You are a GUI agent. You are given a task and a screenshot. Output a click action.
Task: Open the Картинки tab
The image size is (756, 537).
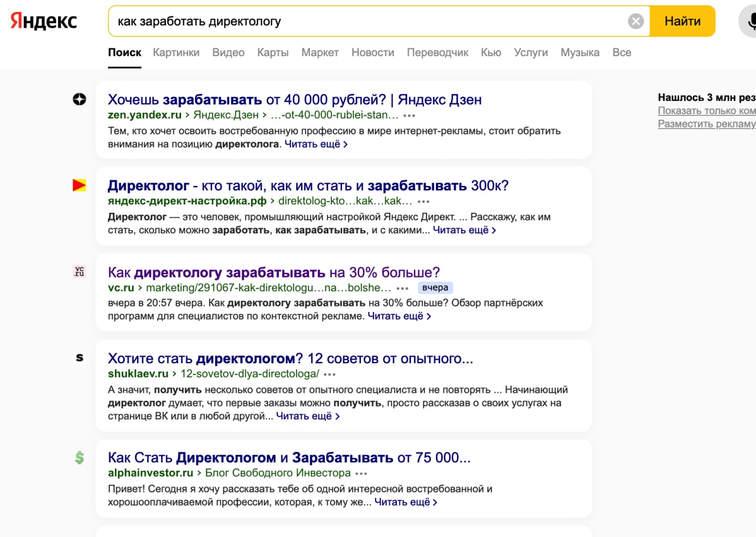[176, 53]
